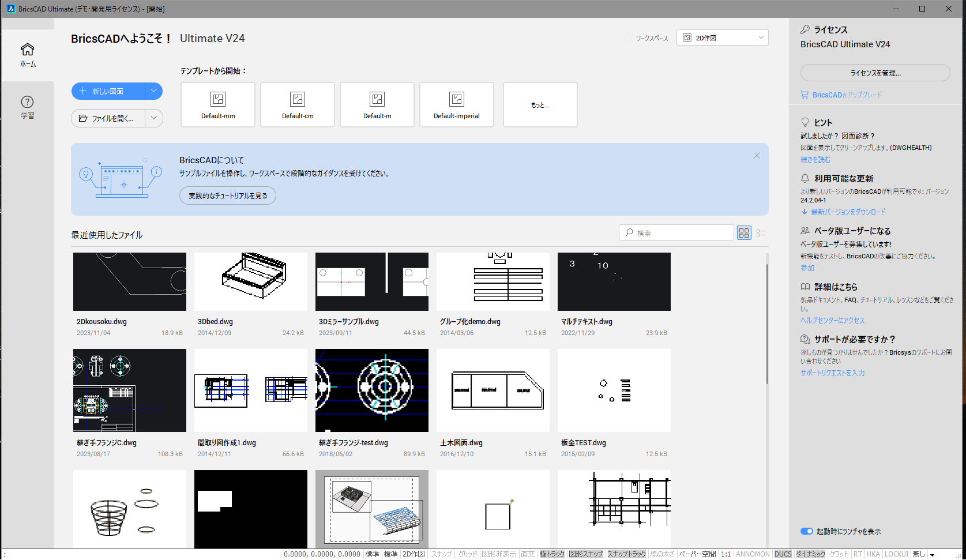The width and height of the screenshot is (966, 560).
Task: Open the 3Dbed.dwg thumbnail
Action: [251, 281]
